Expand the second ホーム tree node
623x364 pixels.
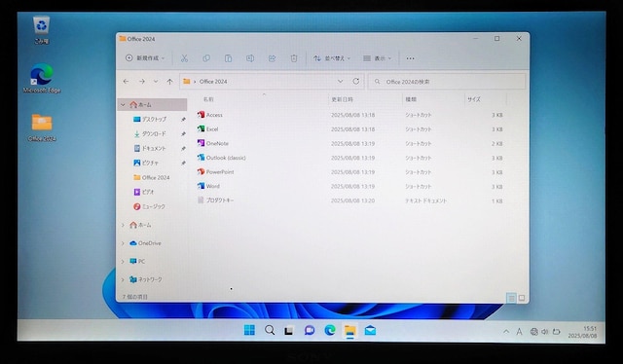coord(123,226)
